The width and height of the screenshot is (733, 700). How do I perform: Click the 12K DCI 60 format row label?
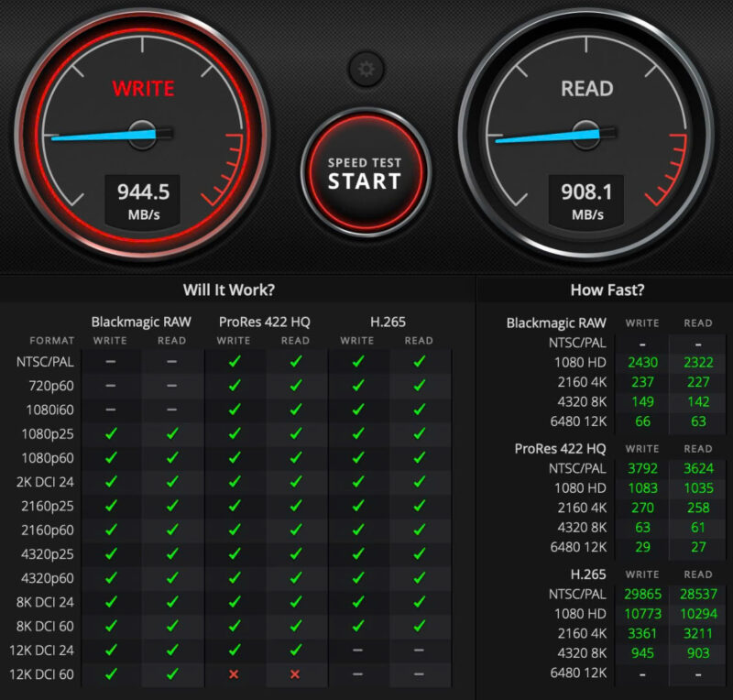pos(41,674)
